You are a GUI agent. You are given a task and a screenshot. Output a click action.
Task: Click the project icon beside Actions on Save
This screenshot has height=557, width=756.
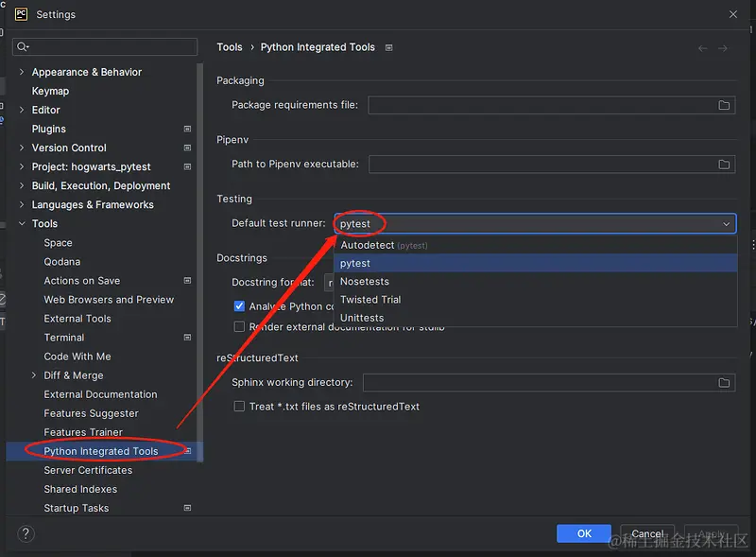[x=187, y=281]
